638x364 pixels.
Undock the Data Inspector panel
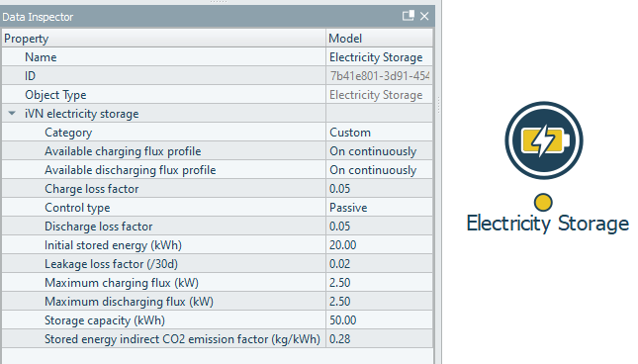[x=409, y=16]
